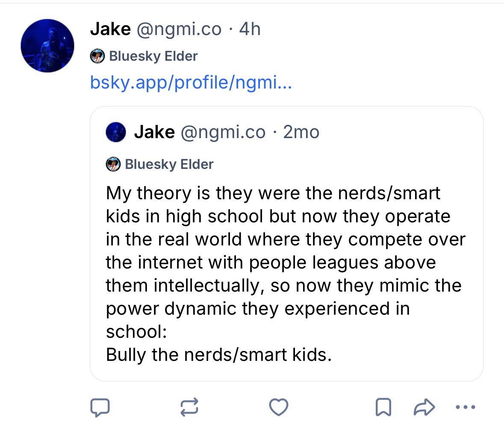Click the 2mo timestamp in quoted post
The image size is (504, 425).
click(301, 132)
